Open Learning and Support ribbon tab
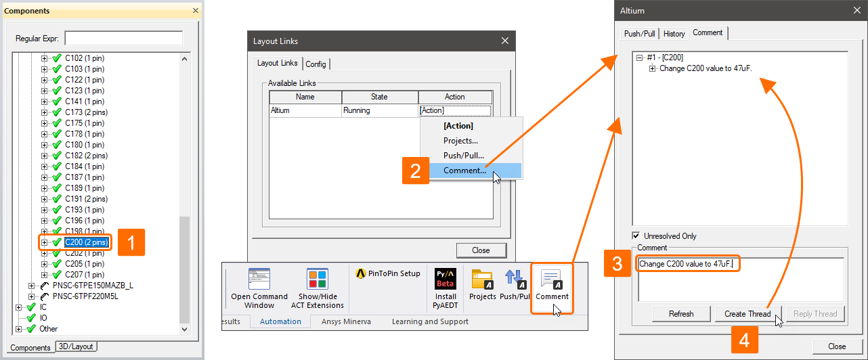 430,321
